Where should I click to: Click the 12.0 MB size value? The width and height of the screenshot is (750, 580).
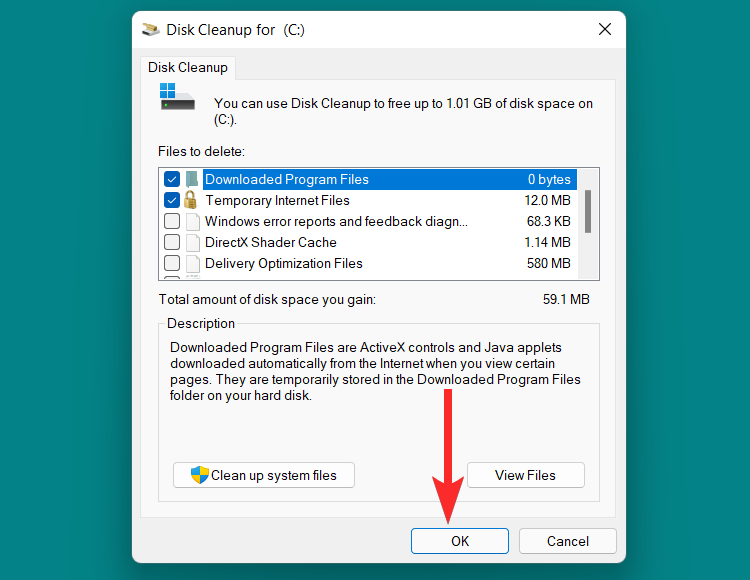pos(548,200)
